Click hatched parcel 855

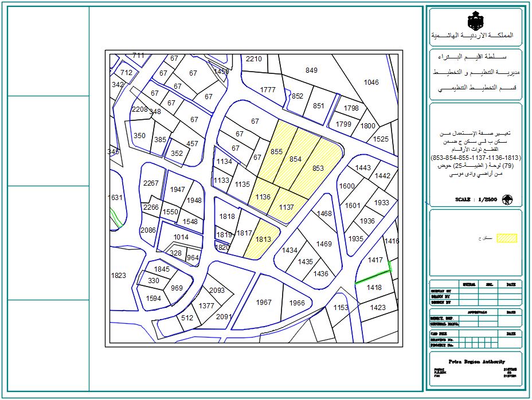[x=277, y=151]
